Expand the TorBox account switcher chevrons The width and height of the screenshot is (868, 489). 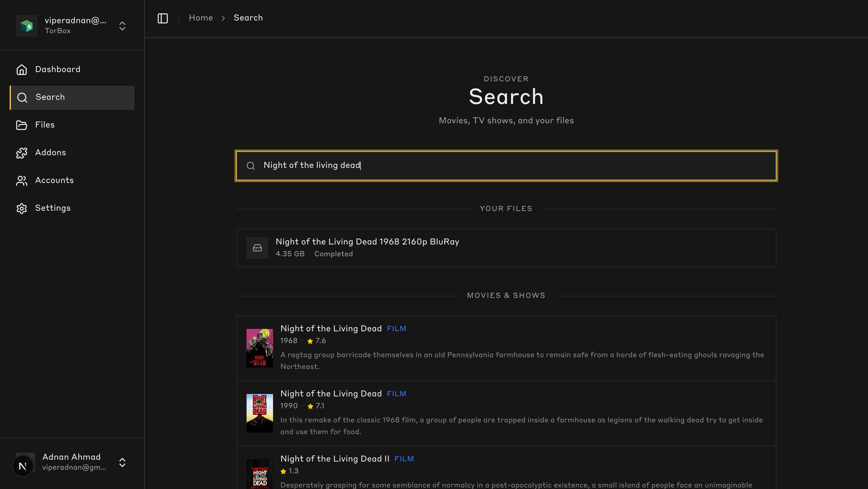(x=122, y=26)
